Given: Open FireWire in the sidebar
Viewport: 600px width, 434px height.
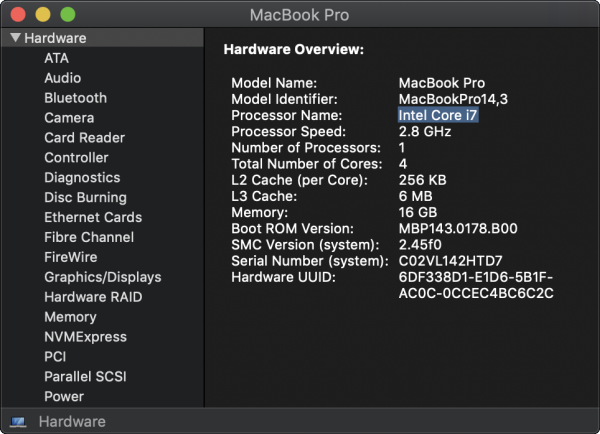Looking at the screenshot, I should pos(70,257).
